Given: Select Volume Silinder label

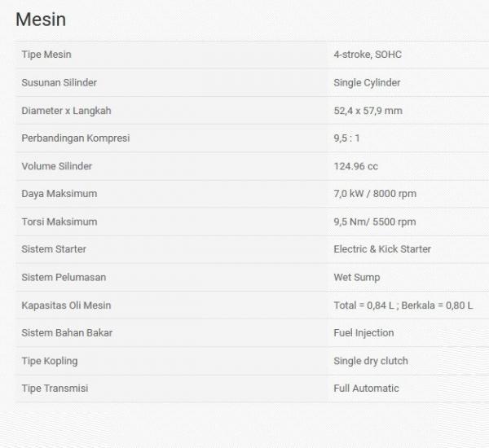Looking at the screenshot, I should click(x=56, y=166).
